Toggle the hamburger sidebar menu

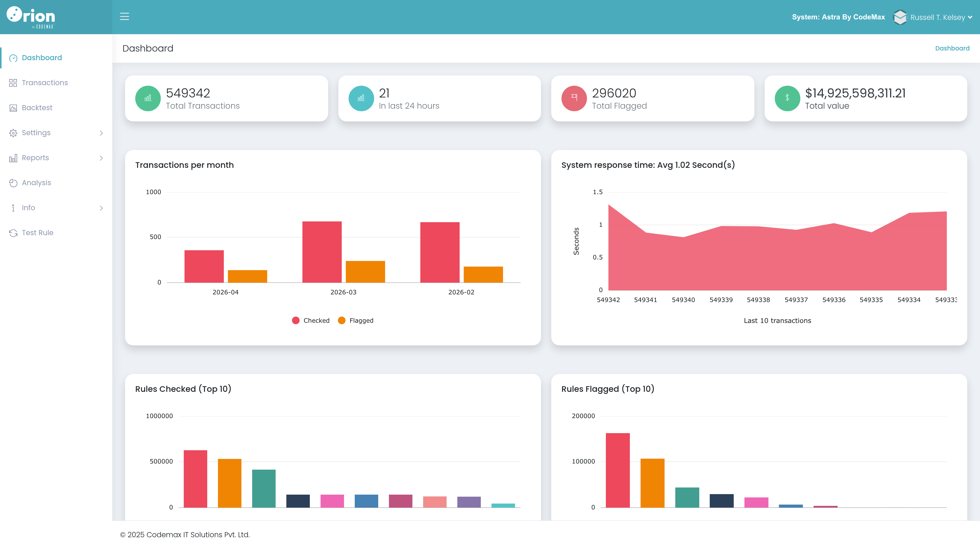tap(124, 17)
